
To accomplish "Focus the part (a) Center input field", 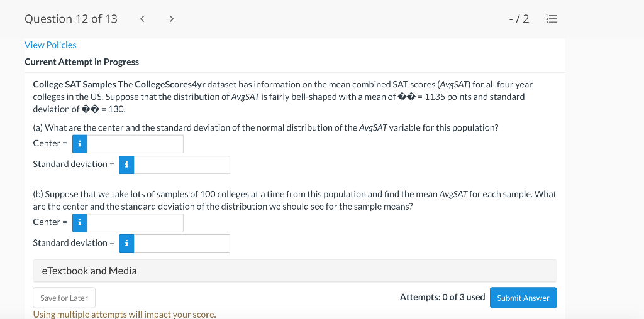I will click(135, 144).
